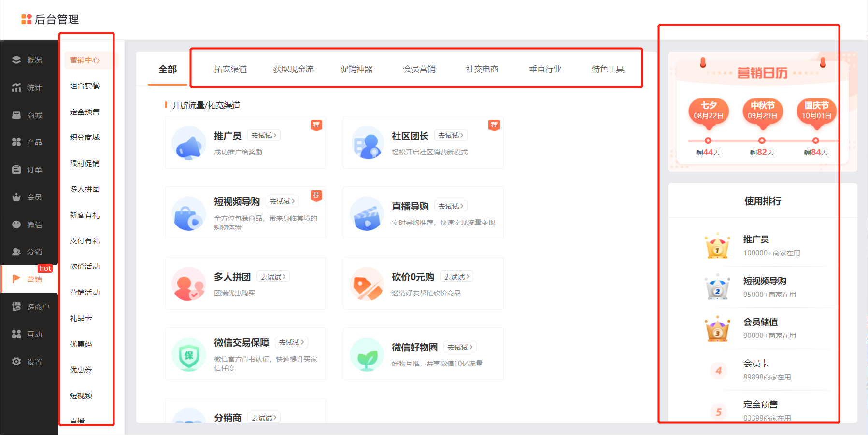
Task: Click the 统计 statistics chart icon
Action: (x=16, y=87)
